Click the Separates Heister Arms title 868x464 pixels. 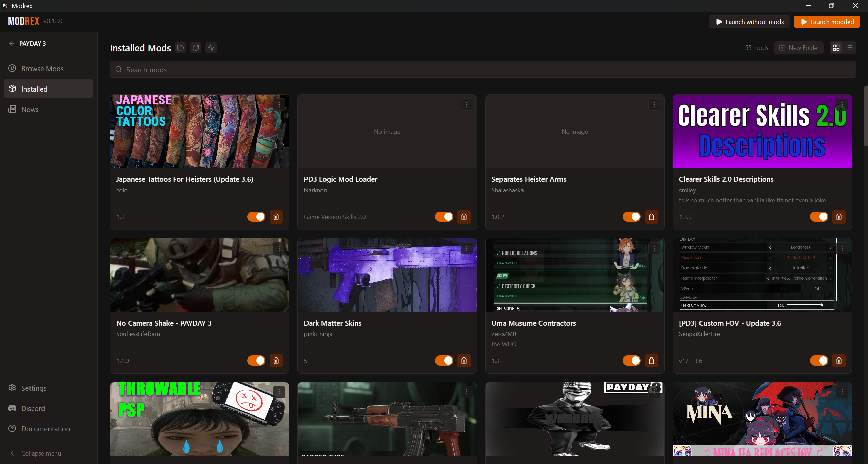pos(529,179)
